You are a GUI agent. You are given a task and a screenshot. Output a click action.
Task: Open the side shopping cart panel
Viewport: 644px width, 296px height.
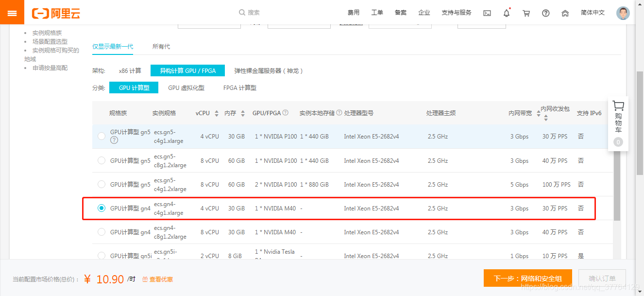pyautogui.click(x=618, y=123)
